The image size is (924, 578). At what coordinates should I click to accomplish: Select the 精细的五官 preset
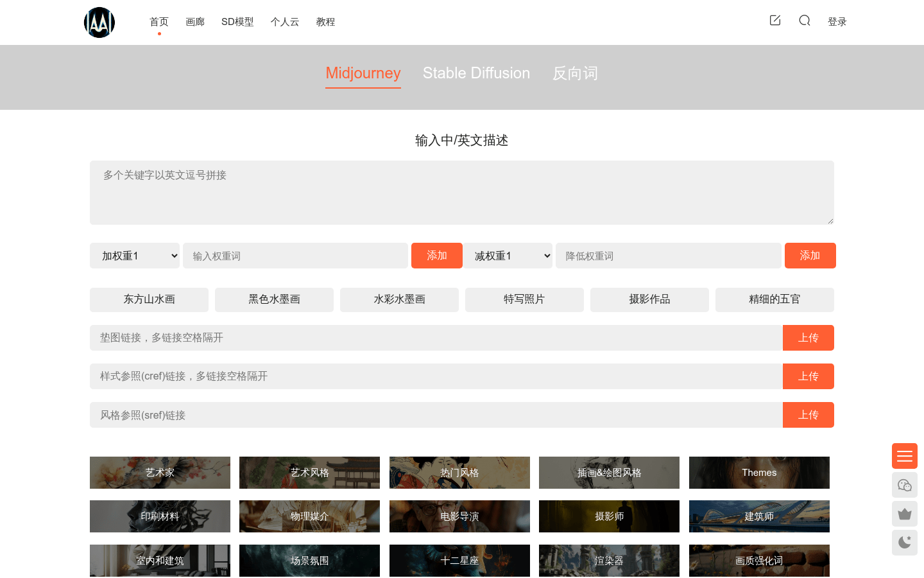[x=774, y=300]
